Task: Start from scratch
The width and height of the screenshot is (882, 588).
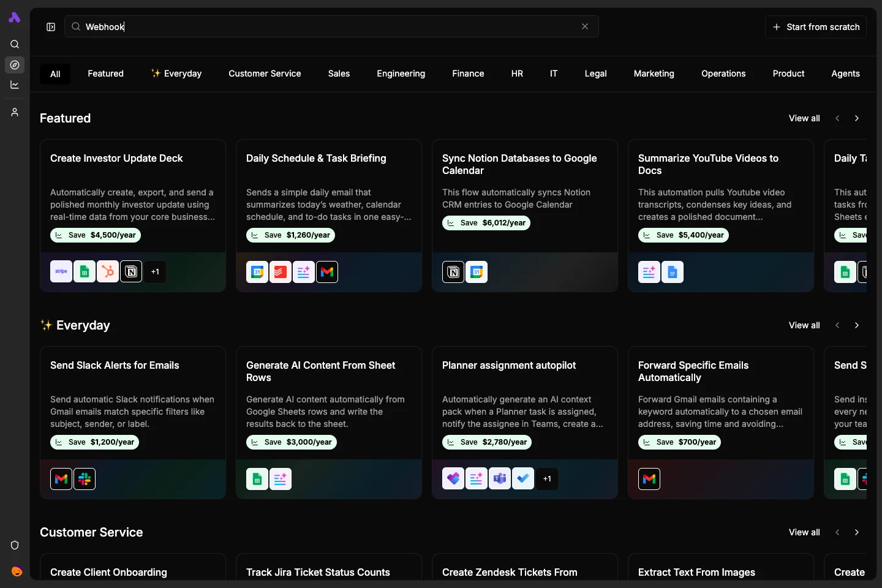Action: [816, 27]
